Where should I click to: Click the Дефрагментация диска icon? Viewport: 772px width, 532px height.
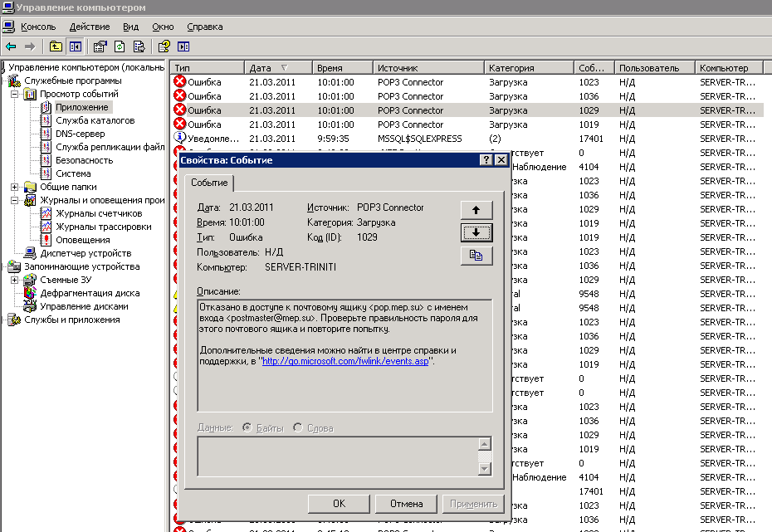point(30,293)
